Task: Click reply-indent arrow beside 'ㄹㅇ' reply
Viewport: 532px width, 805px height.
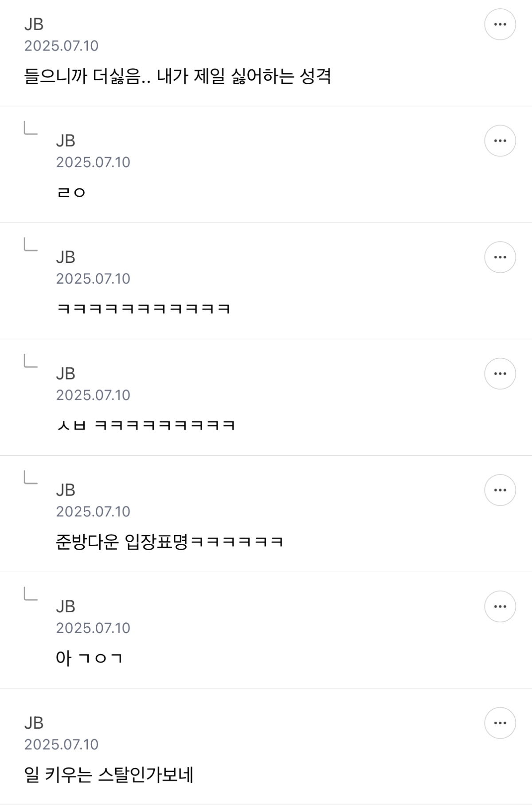Action: [x=31, y=128]
